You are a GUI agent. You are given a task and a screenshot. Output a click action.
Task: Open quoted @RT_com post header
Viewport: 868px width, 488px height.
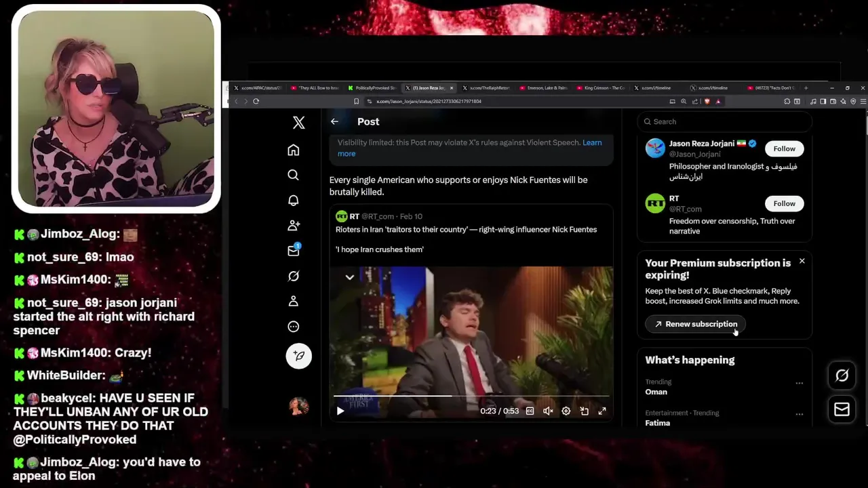click(x=379, y=216)
